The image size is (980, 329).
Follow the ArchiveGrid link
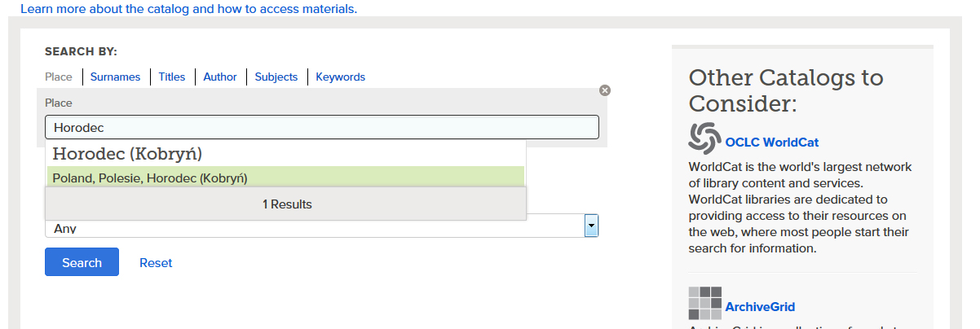tap(760, 307)
